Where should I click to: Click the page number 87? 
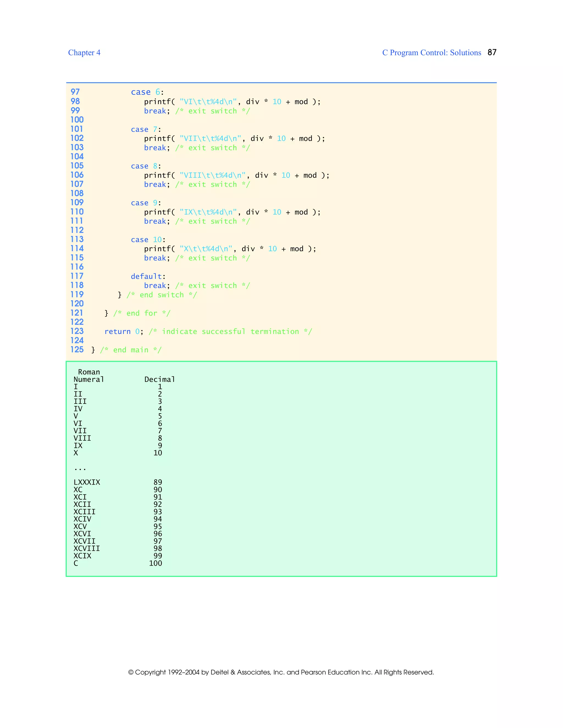pos(492,52)
